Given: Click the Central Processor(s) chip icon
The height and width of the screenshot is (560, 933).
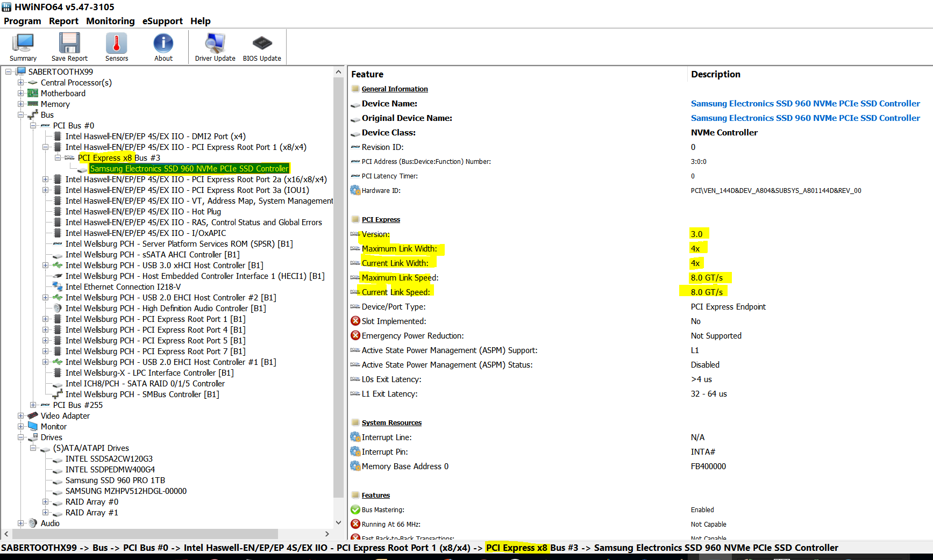Looking at the screenshot, I should pos(33,82).
